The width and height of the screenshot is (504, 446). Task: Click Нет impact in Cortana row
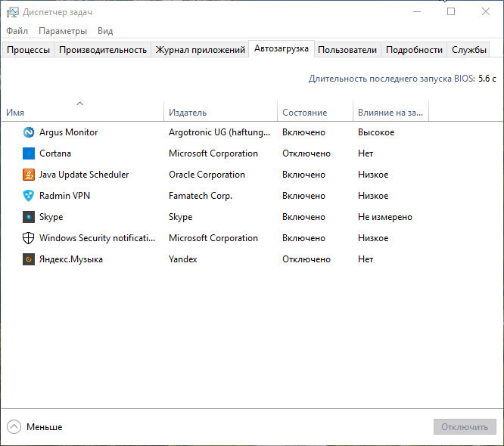tap(366, 153)
